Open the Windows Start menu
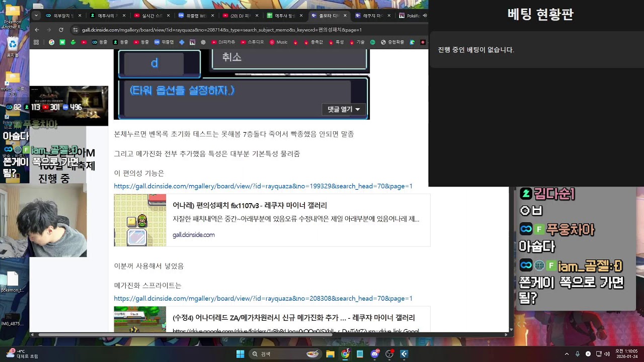 [240, 354]
